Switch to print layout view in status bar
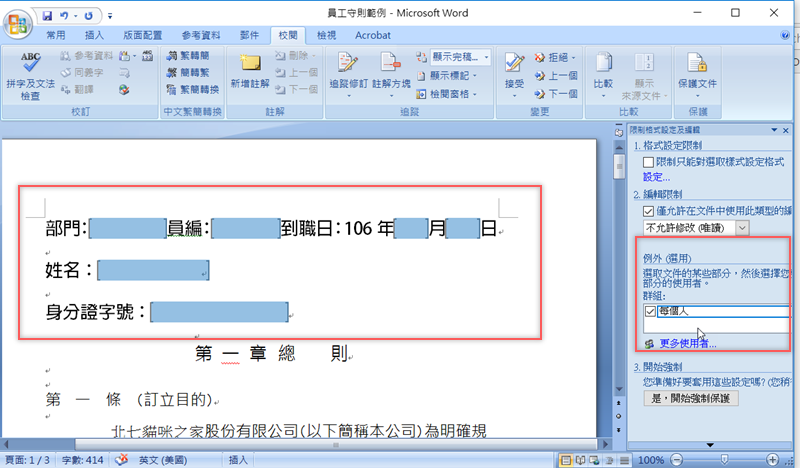 point(565,460)
